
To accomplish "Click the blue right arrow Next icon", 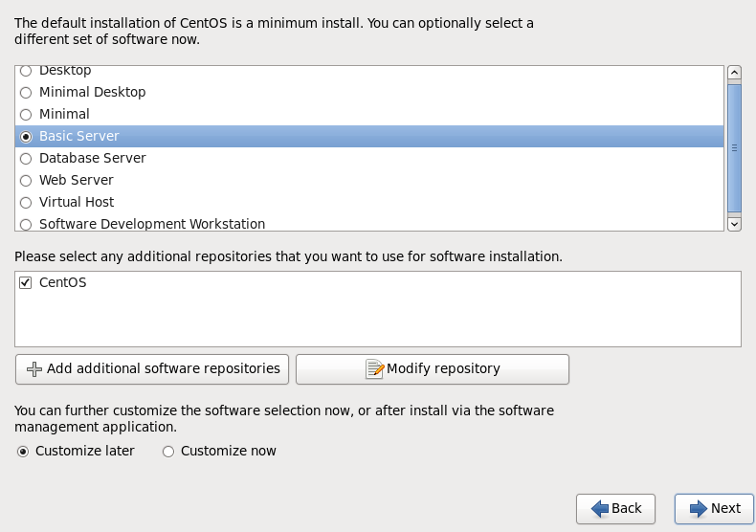I will (x=699, y=508).
